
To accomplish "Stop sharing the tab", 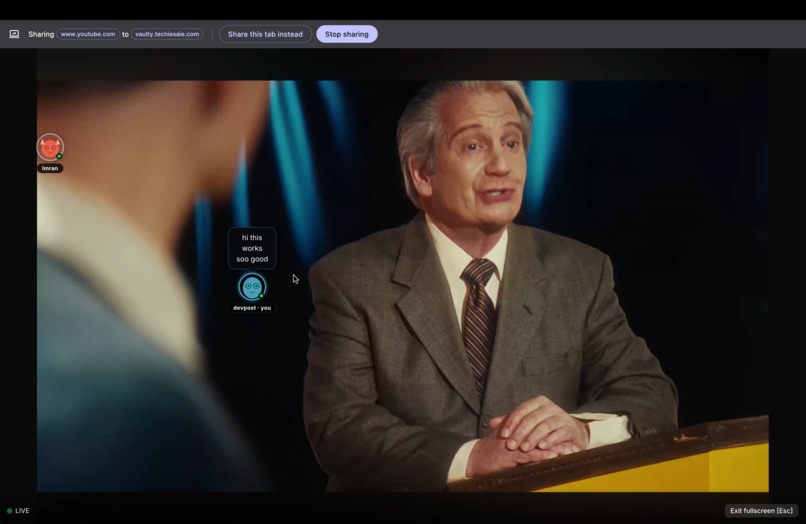I will tap(346, 34).
